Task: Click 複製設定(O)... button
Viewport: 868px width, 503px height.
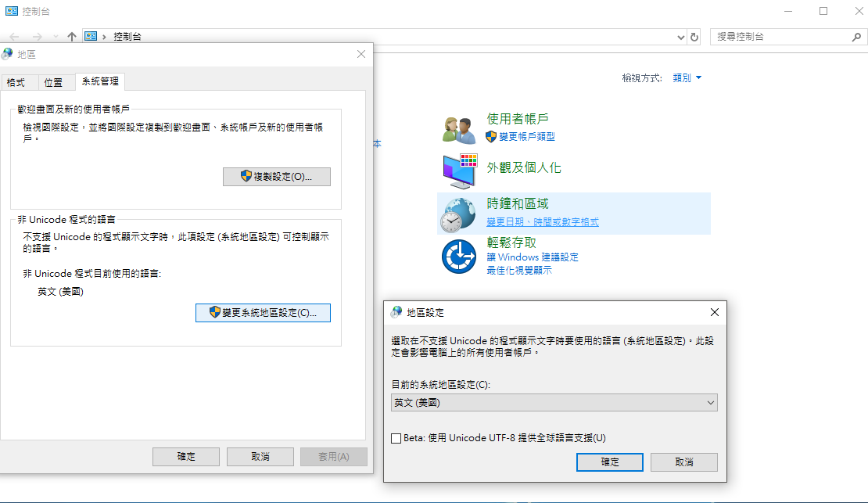Action: tap(277, 177)
